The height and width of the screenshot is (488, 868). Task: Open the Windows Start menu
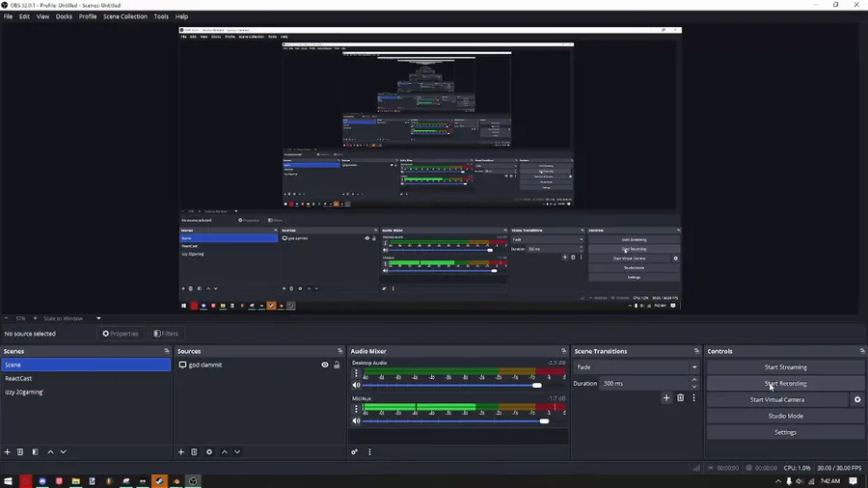point(9,481)
